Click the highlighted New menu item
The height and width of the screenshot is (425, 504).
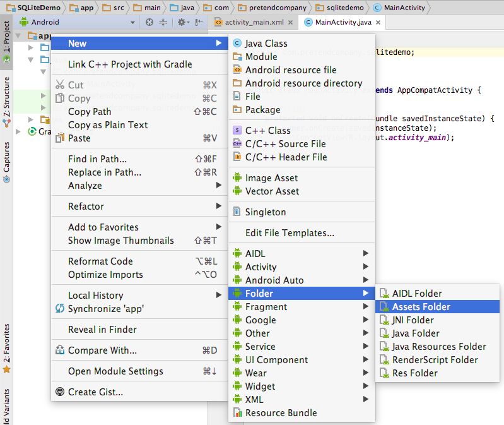[x=139, y=43]
